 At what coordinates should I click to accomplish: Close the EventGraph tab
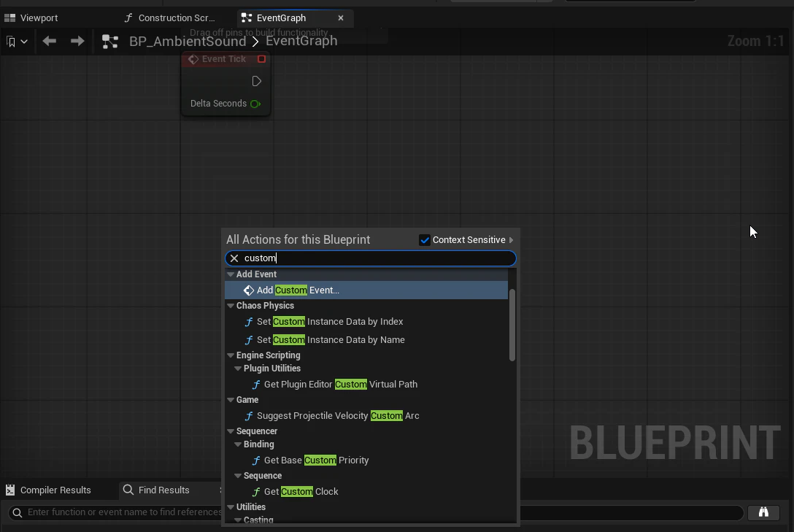(x=341, y=18)
